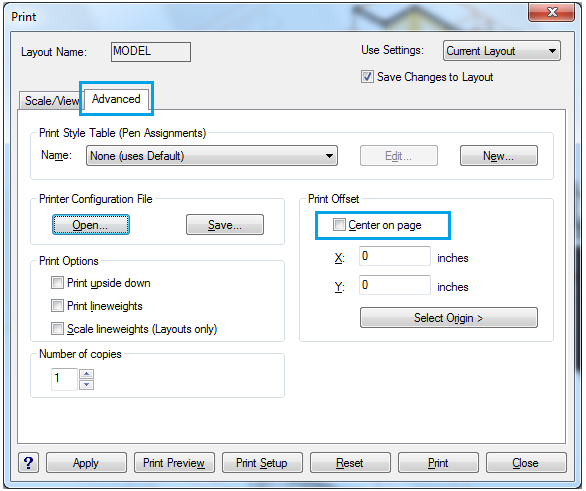Open the Print Style Table Name dropdown
Image resolution: width=586 pixels, height=491 pixels.
click(212, 156)
